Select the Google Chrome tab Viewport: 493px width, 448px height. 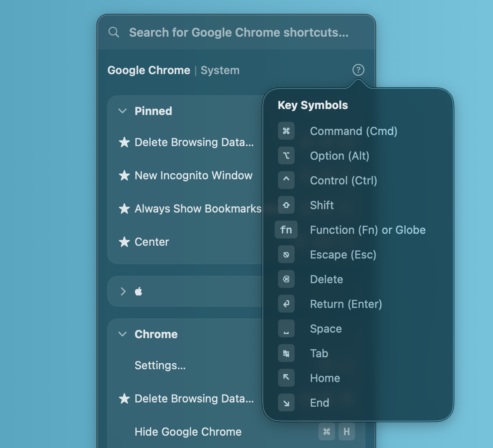(149, 70)
